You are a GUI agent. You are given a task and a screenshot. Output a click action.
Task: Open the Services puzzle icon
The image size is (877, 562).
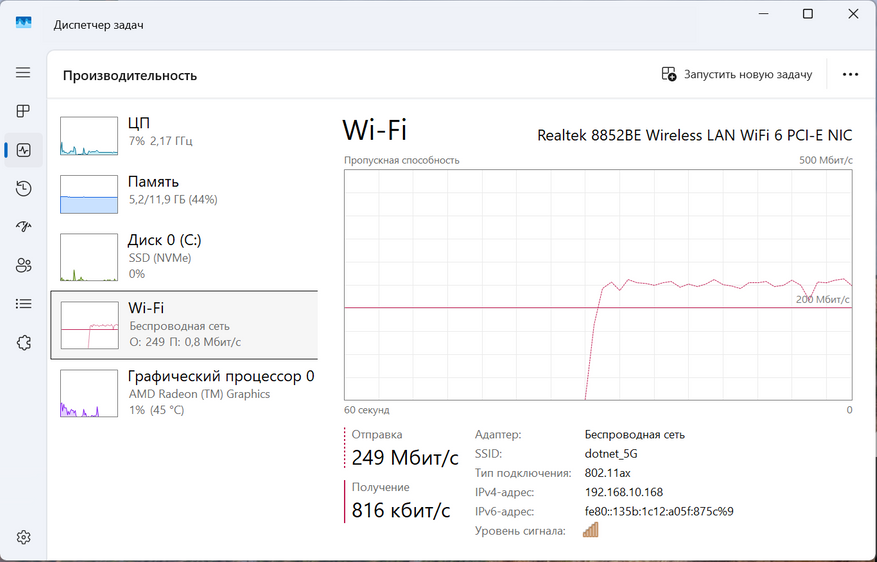(23, 342)
